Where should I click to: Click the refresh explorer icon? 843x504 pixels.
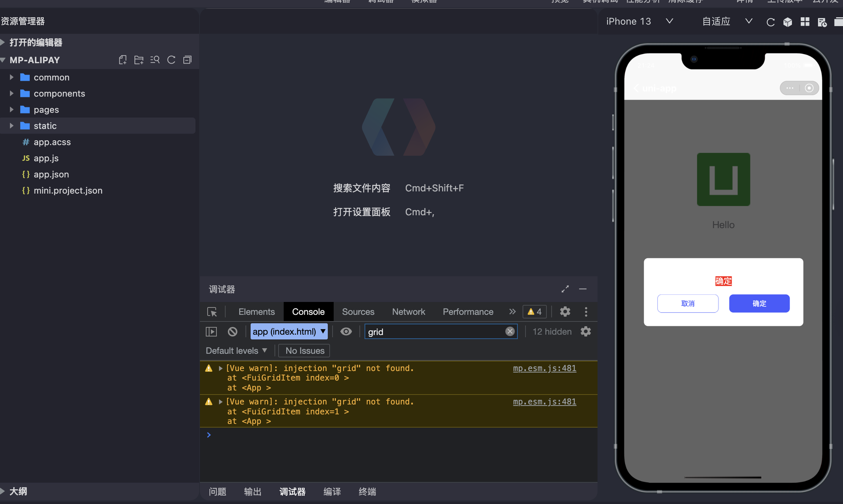(x=171, y=60)
